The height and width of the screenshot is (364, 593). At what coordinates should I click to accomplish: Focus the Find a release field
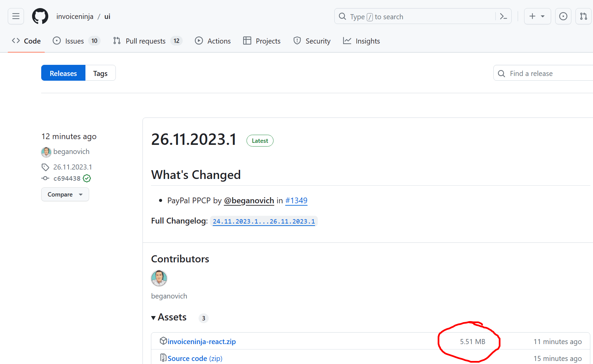tap(543, 73)
